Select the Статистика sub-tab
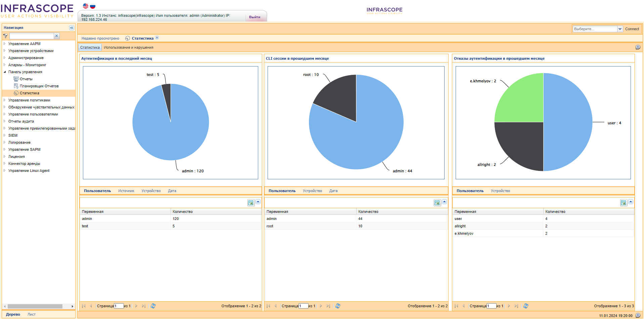 pos(90,47)
